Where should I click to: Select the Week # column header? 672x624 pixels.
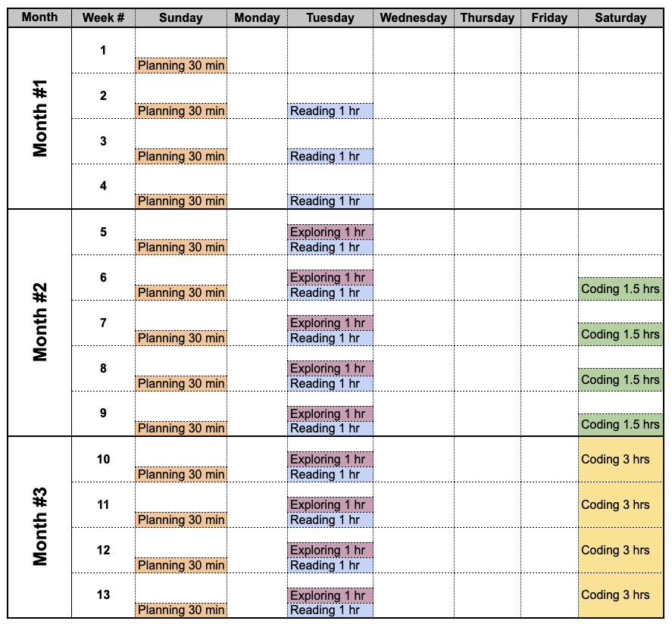coord(103,17)
